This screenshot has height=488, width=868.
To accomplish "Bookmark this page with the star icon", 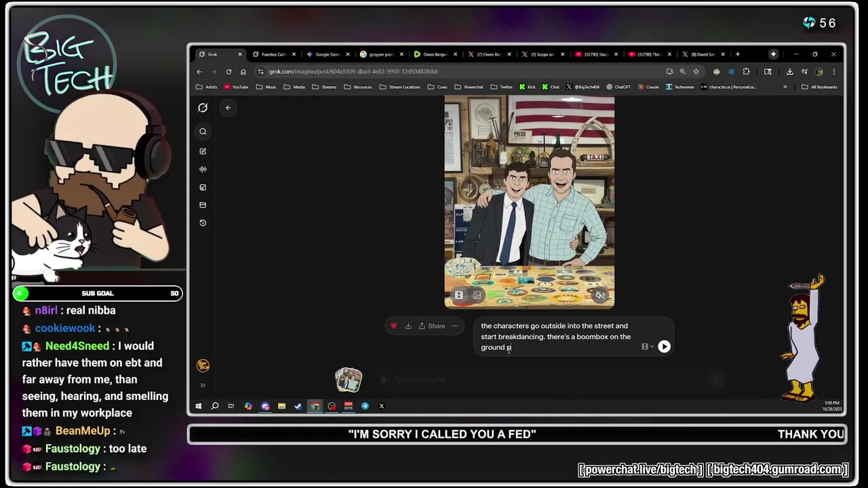I will (x=696, y=71).
